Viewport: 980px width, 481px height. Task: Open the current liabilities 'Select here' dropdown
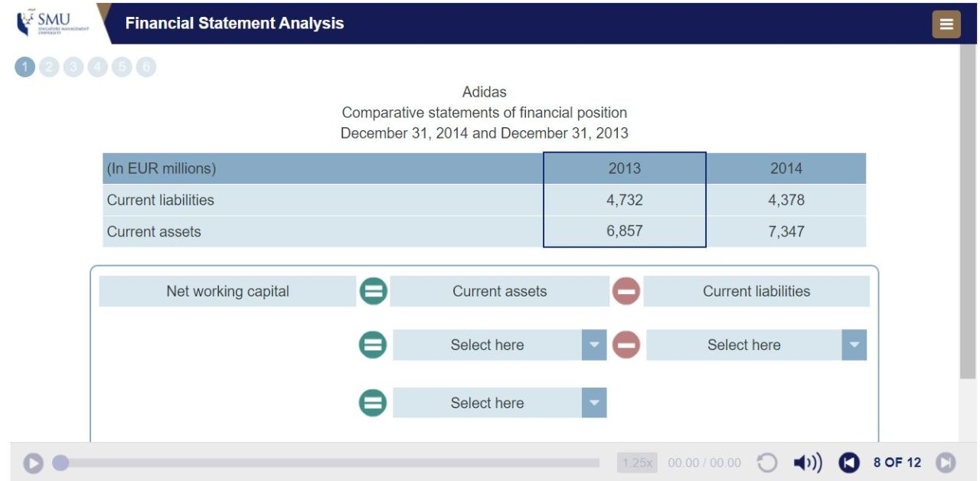(756, 345)
